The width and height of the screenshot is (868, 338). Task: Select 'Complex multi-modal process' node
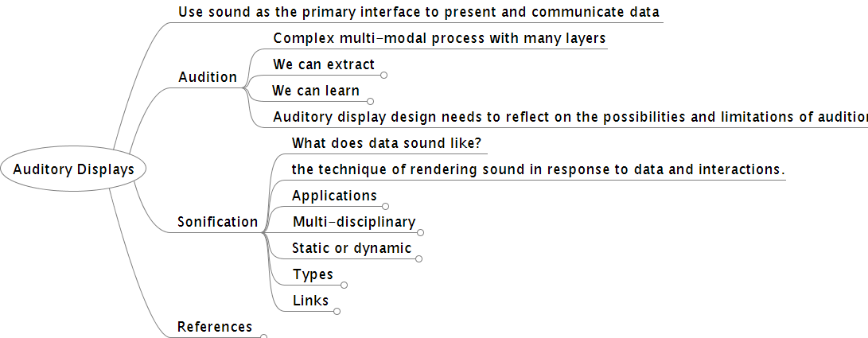point(439,38)
